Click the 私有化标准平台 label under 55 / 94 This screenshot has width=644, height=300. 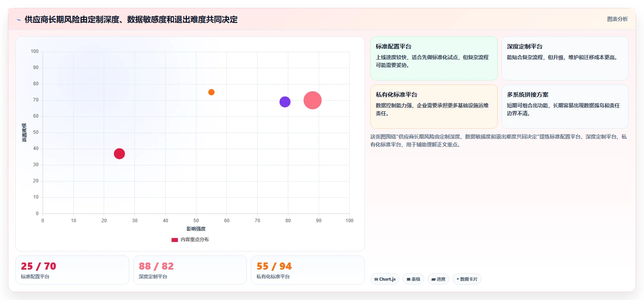[273, 277]
